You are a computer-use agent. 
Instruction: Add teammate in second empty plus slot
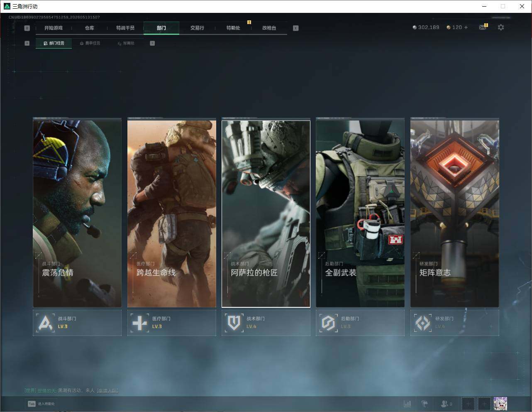pos(484,404)
